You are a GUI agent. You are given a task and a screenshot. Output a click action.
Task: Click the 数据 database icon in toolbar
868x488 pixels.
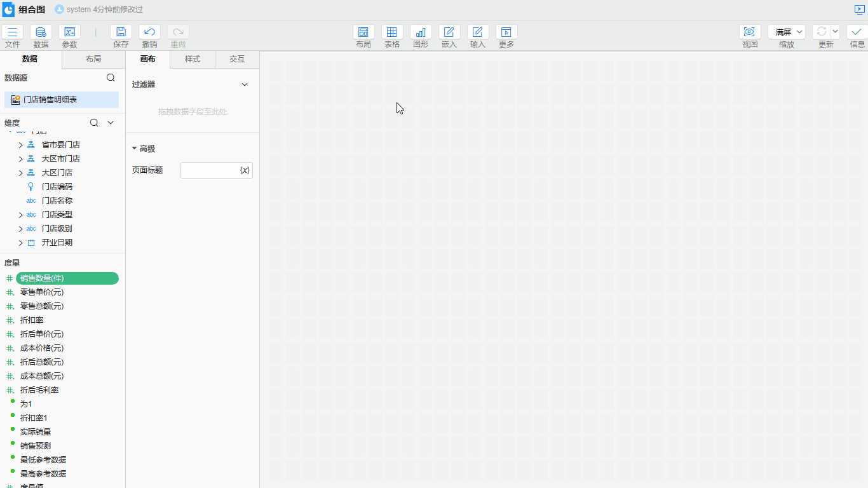click(x=41, y=32)
